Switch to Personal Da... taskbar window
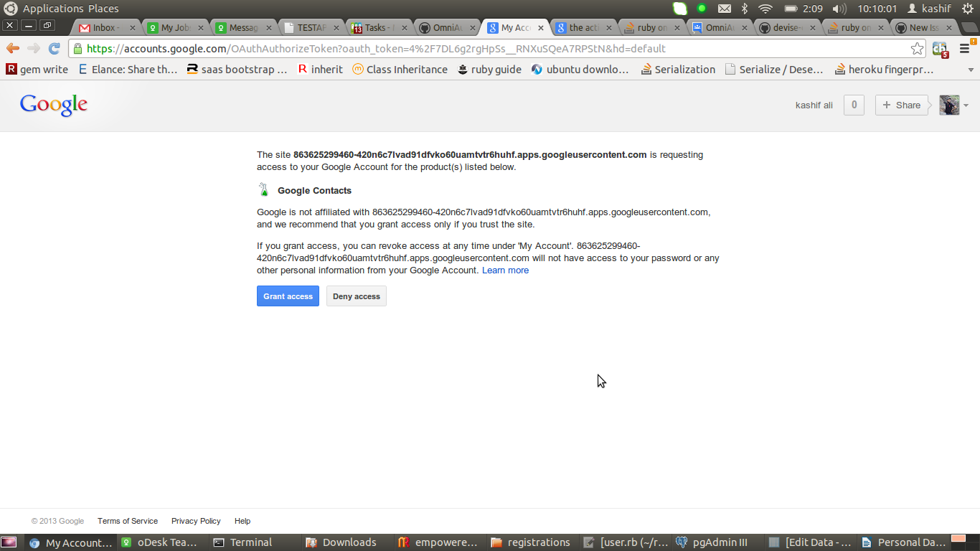Viewport: 980px width, 551px height. tap(904, 542)
